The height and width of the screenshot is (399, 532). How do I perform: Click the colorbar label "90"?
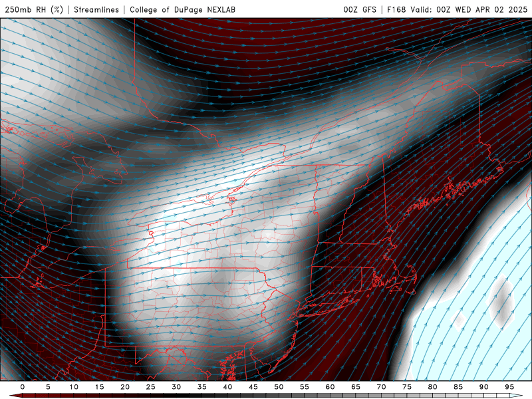[483, 387]
